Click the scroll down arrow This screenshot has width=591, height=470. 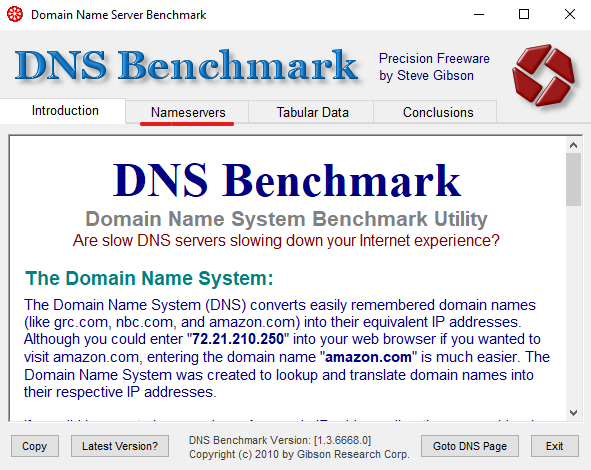point(573,413)
